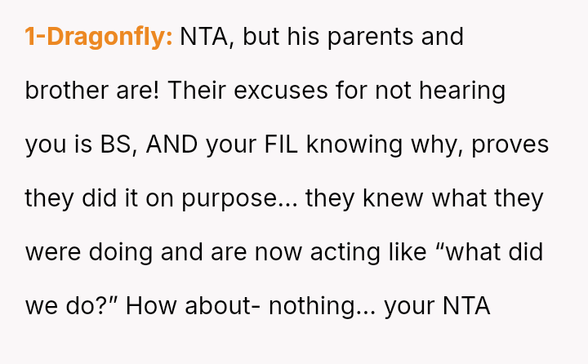This screenshot has width=588, height=364.
Task: Click the word "doing"
Action: tap(121, 253)
